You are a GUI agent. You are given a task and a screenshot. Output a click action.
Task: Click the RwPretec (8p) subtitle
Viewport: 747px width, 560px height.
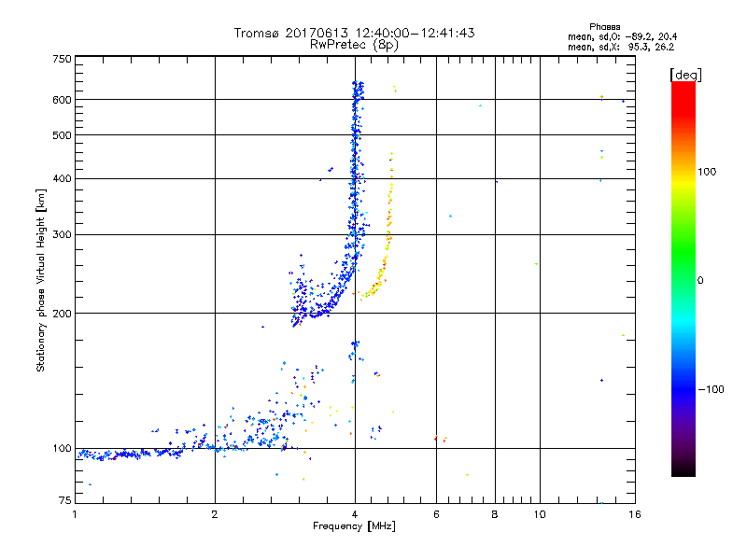click(x=354, y=44)
